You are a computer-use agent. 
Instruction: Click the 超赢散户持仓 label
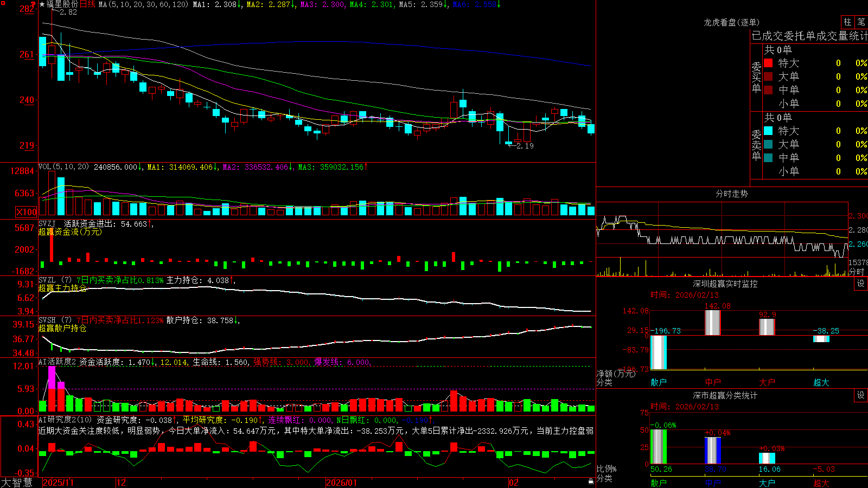coord(62,328)
